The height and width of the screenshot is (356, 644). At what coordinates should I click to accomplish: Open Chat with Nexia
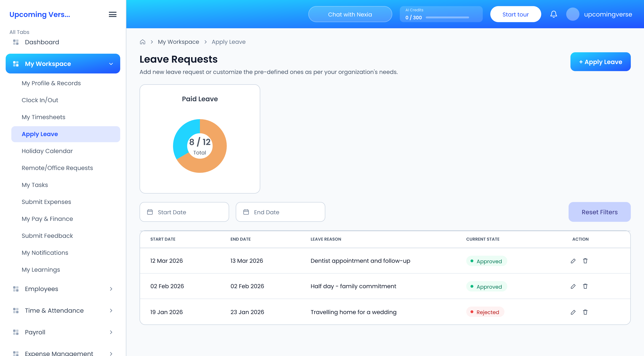(350, 14)
